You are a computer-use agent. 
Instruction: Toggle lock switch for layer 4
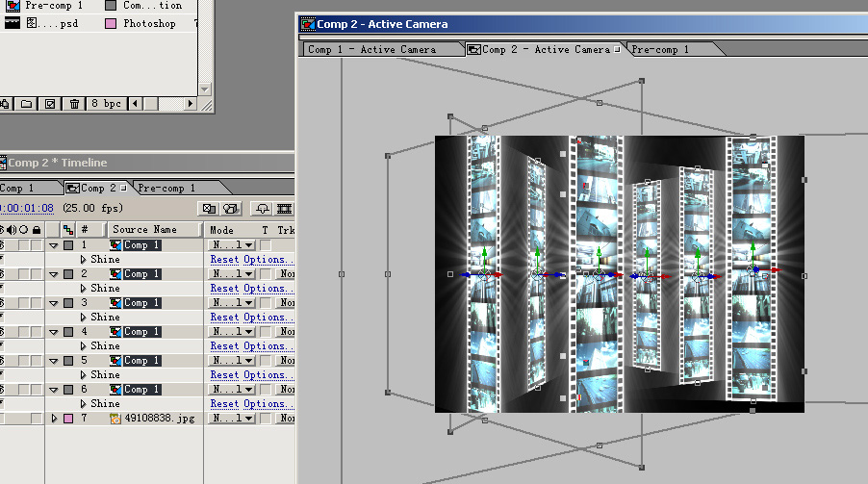pos(36,331)
